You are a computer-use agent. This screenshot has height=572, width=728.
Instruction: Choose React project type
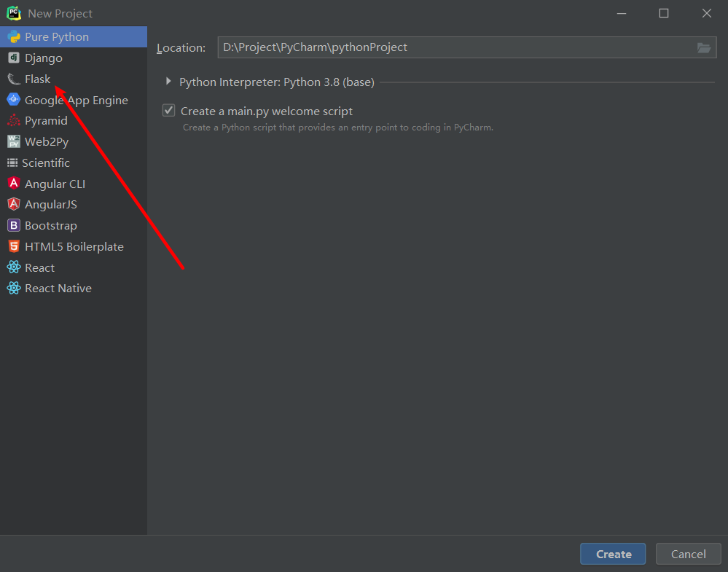click(x=74, y=267)
